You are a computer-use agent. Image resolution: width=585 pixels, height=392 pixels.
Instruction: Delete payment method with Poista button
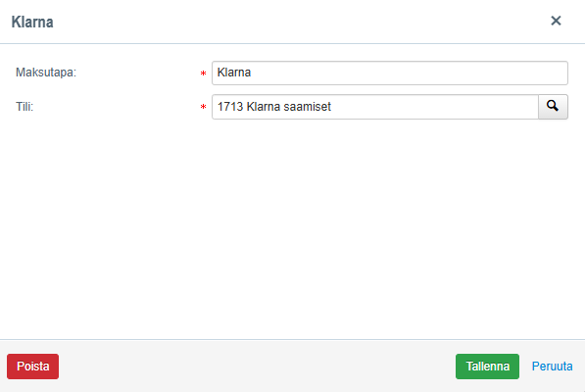pos(33,367)
